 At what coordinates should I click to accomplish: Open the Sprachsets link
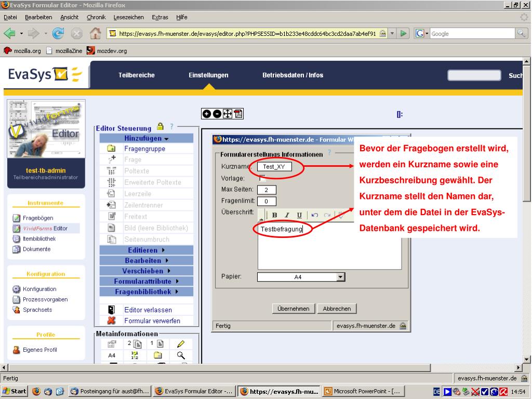(37, 310)
